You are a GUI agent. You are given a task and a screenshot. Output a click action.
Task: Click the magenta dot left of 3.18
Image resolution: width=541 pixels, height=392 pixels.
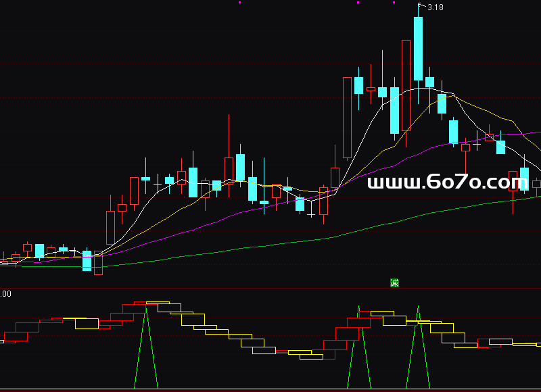tap(395, 3)
